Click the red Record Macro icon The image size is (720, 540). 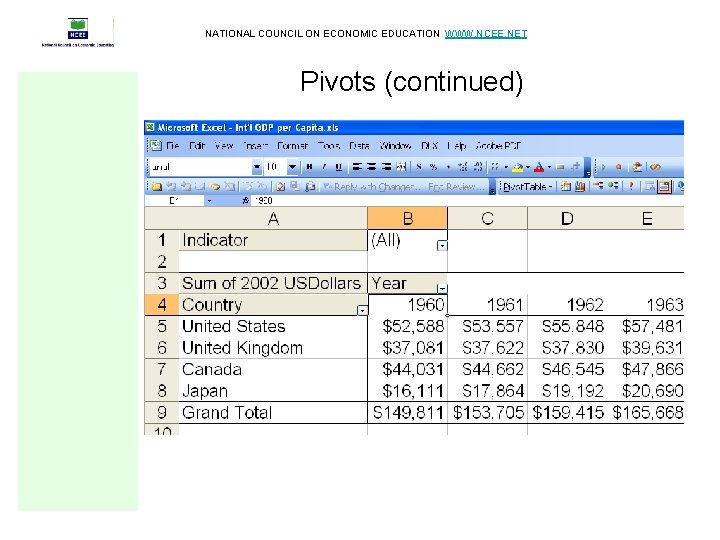[x=619, y=167]
